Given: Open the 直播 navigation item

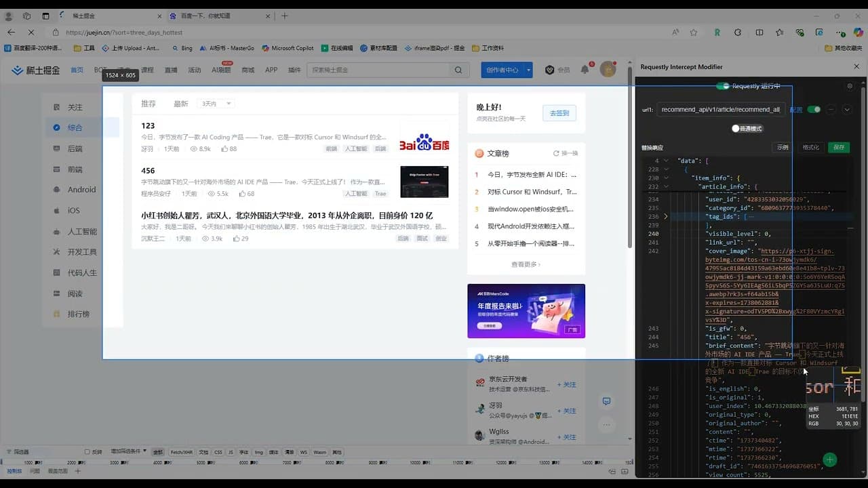Looking at the screenshot, I should 171,70.
